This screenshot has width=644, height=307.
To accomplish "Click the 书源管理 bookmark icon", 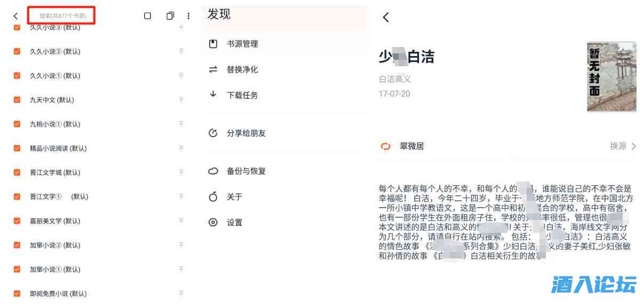I will (213, 44).
